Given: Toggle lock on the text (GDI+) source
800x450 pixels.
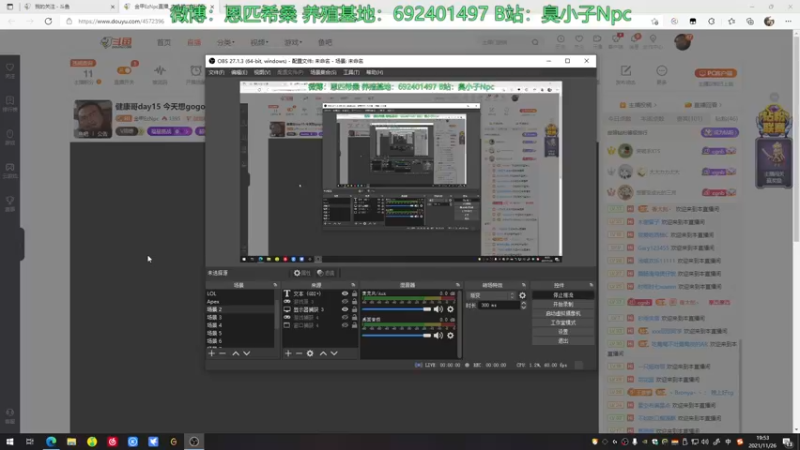Looking at the screenshot, I should coord(354,294).
